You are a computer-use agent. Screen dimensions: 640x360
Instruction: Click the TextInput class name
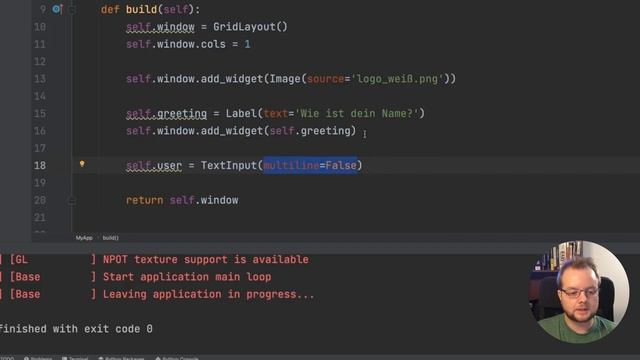[229, 165]
